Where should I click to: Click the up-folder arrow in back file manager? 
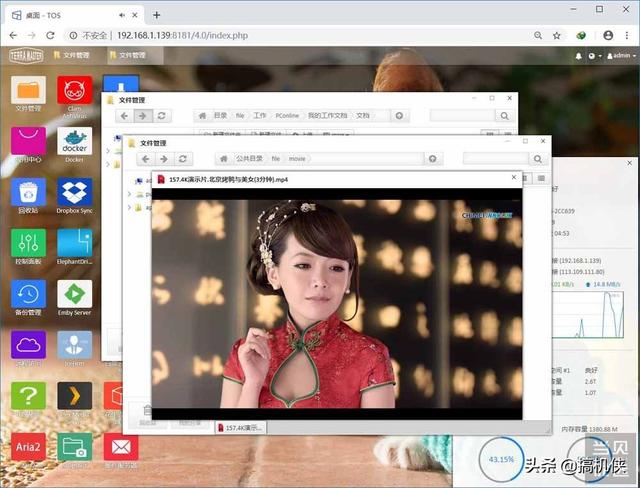[x=399, y=116]
